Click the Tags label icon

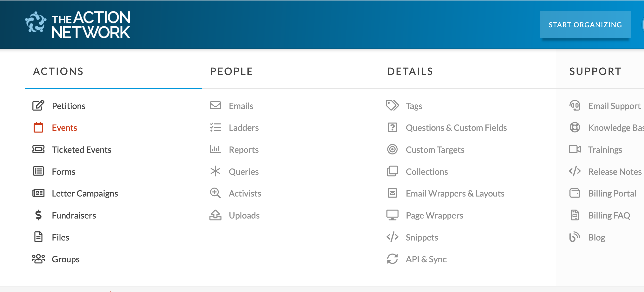(x=392, y=106)
